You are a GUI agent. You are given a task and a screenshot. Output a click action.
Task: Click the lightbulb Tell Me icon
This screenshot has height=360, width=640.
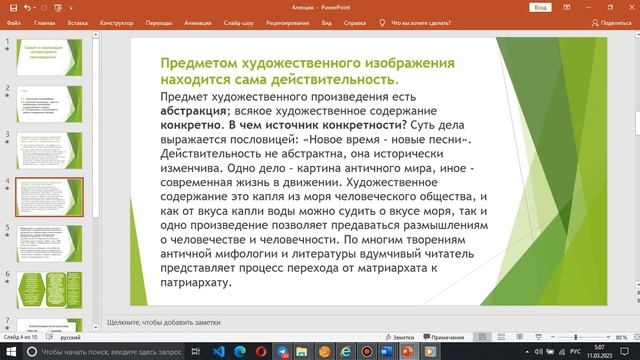pyautogui.click(x=382, y=23)
